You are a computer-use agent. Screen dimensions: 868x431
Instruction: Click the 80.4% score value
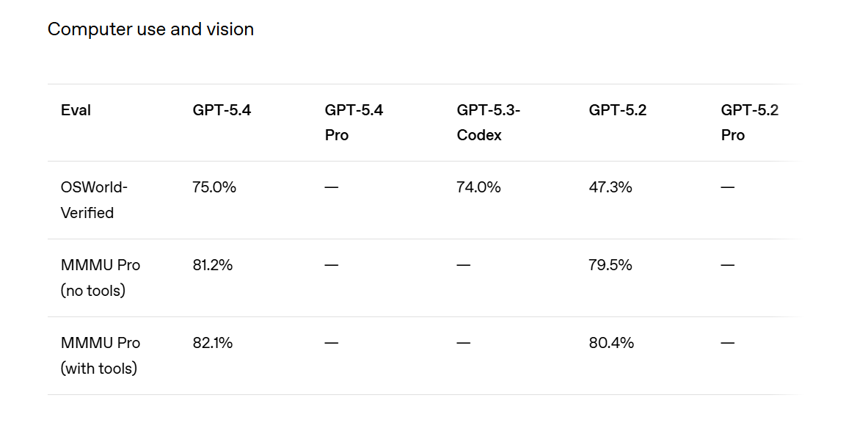point(611,343)
